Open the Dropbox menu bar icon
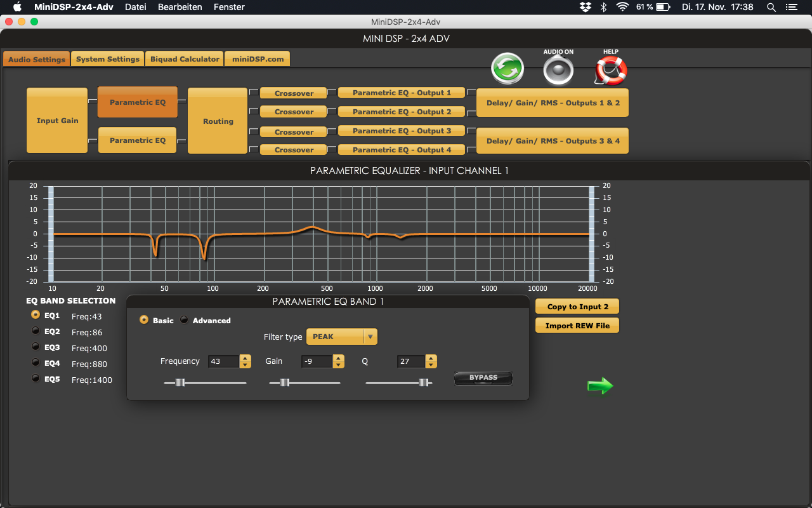This screenshot has height=508, width=812. point(586,7)
